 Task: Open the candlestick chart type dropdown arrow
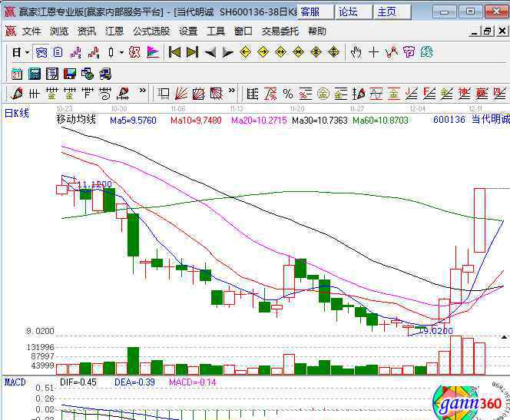[121, 52]
